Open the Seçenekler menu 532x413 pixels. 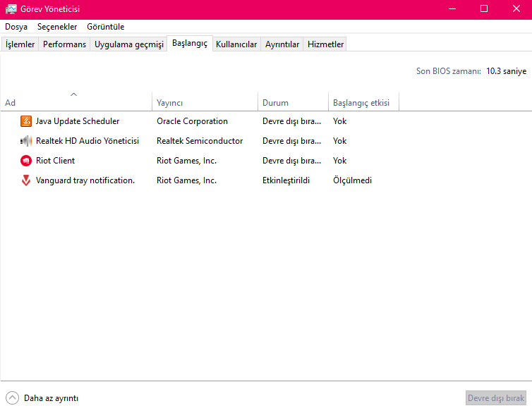[57, 27]
